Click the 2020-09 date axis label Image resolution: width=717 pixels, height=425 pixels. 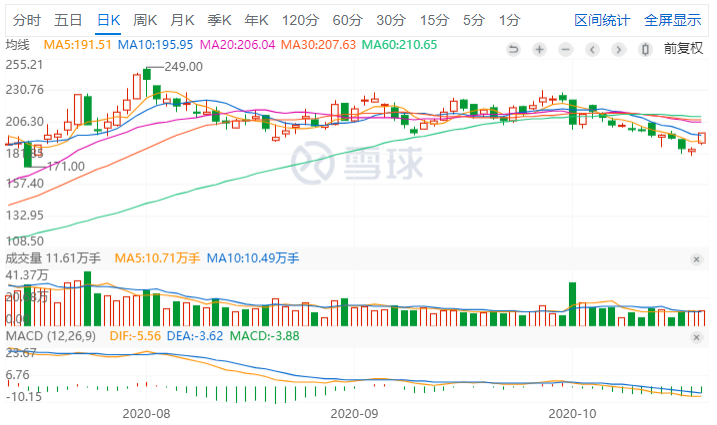coord(354,414)
